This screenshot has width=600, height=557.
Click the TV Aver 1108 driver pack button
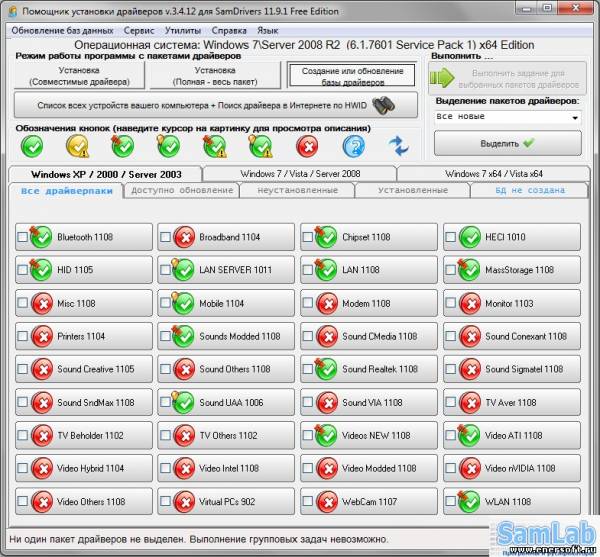tap(512, 402)
